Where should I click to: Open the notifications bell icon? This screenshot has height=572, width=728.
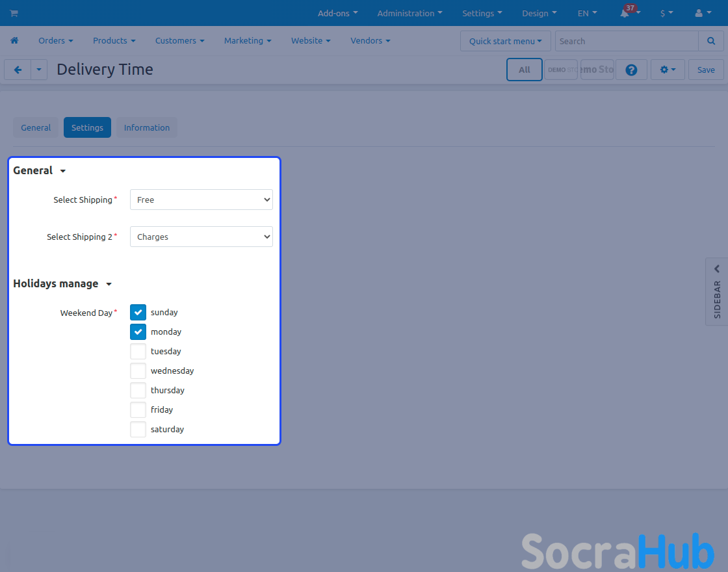point(625,14)
